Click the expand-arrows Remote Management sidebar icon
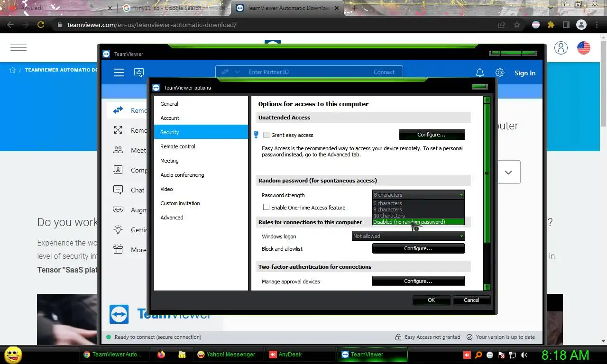The height and width of the screenshot is (364, 607). (118, 130)
